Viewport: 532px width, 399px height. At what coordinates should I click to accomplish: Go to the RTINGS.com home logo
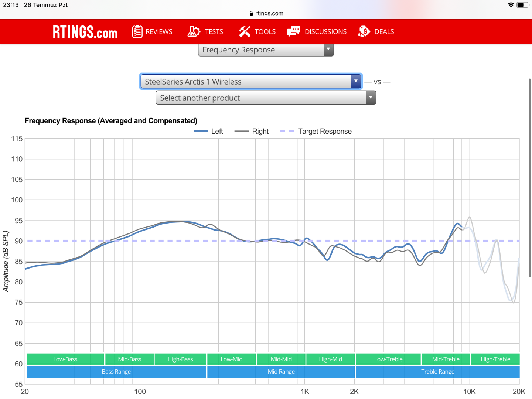[x=85, y=32]
